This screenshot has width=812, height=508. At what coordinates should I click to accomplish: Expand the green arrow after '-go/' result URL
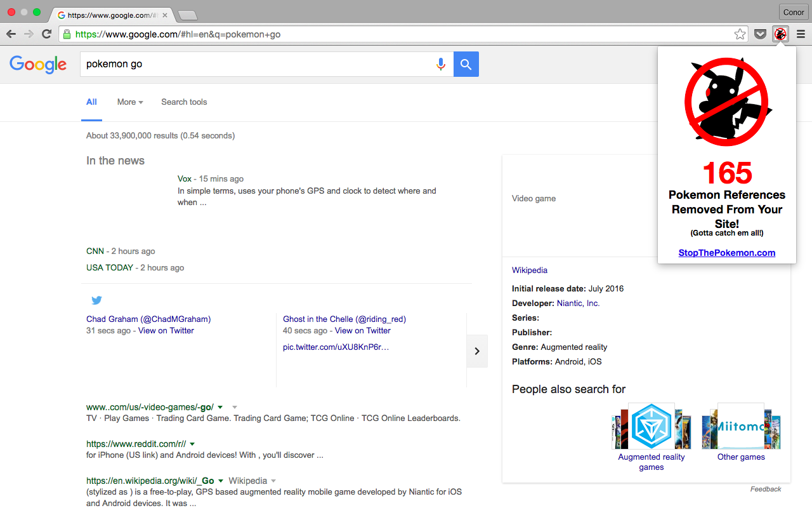pos(220,407)
